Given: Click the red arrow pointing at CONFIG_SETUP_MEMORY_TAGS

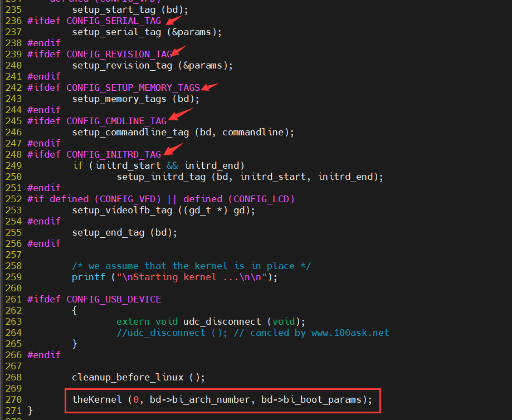Looking at the screenshot, I should click(x=209, y=86).
